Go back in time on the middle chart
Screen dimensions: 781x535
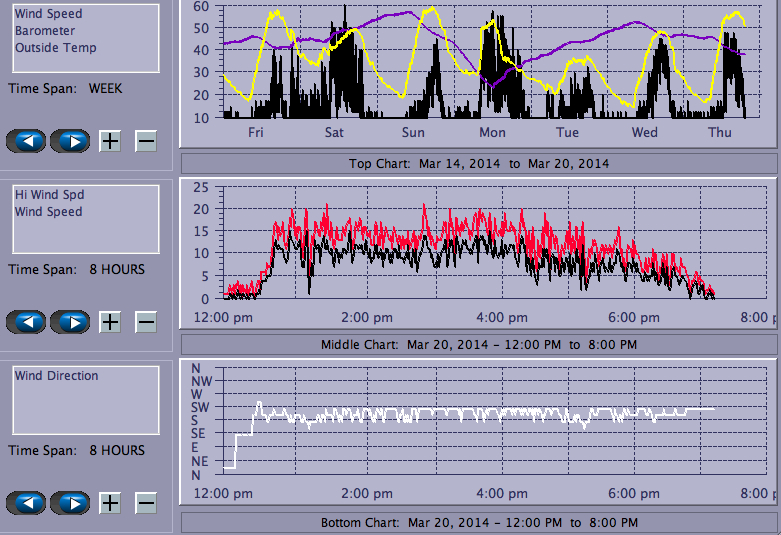click(x=26, y=322)
